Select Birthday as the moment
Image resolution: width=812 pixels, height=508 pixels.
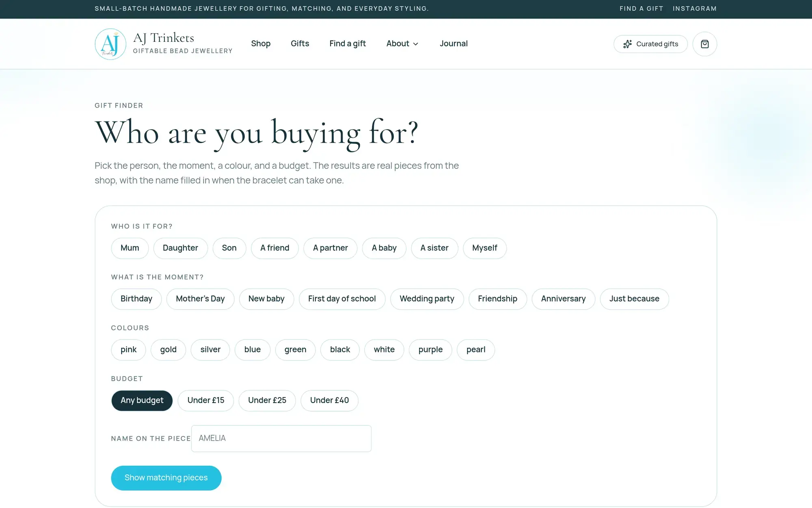click(x=136, y=299)
